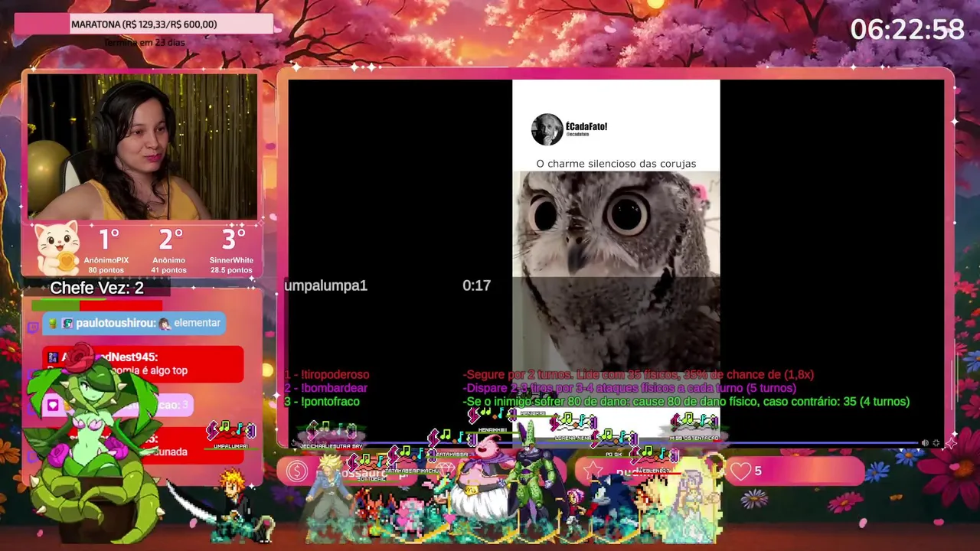Expand the video with the fullscreen icon

[x=936, y=443]
